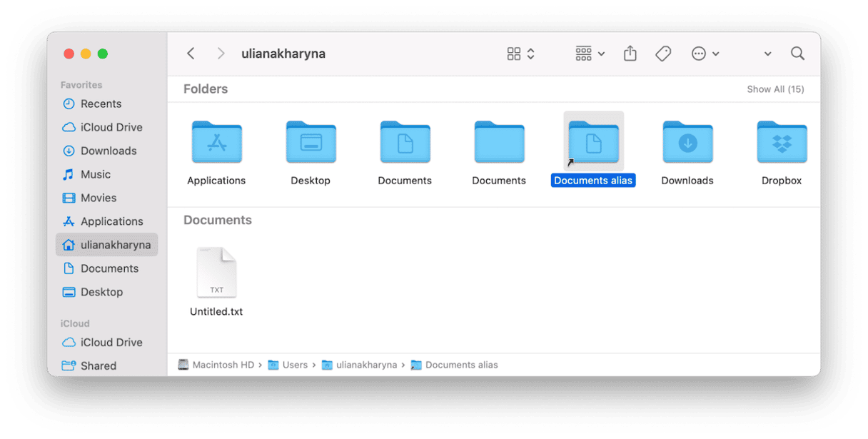The image size is (868, 439).
Task: Click Macintosh HD in path bar
Action: pyautogui.click(x=216, y=365)
